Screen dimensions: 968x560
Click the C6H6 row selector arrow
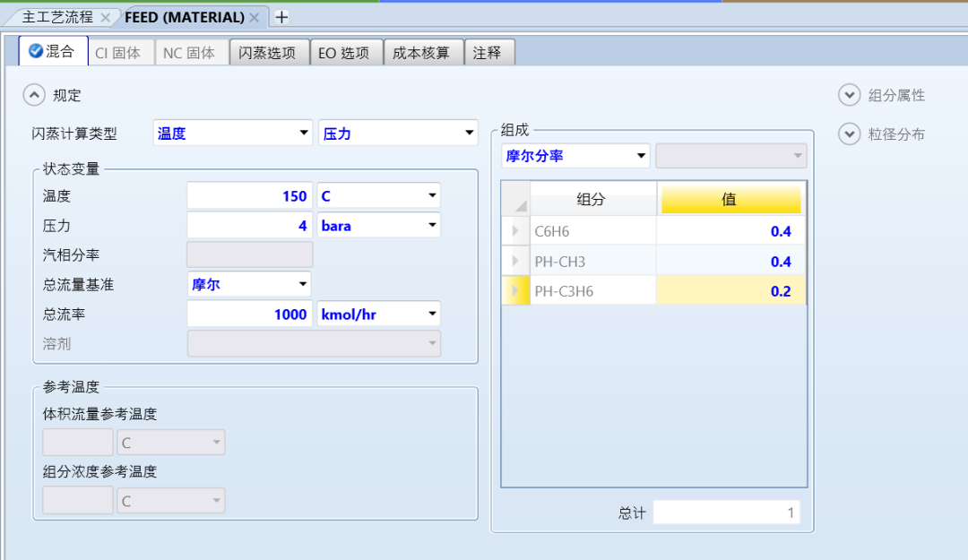pos(515,231)
